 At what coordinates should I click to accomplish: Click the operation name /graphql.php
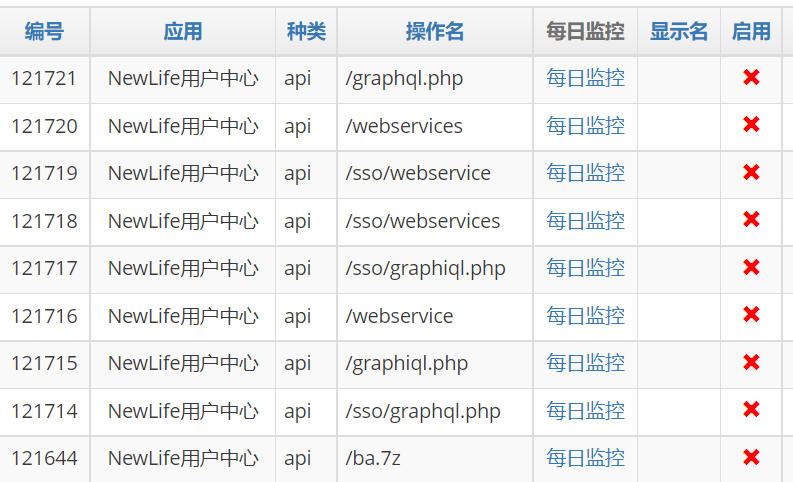coord(404,79)
